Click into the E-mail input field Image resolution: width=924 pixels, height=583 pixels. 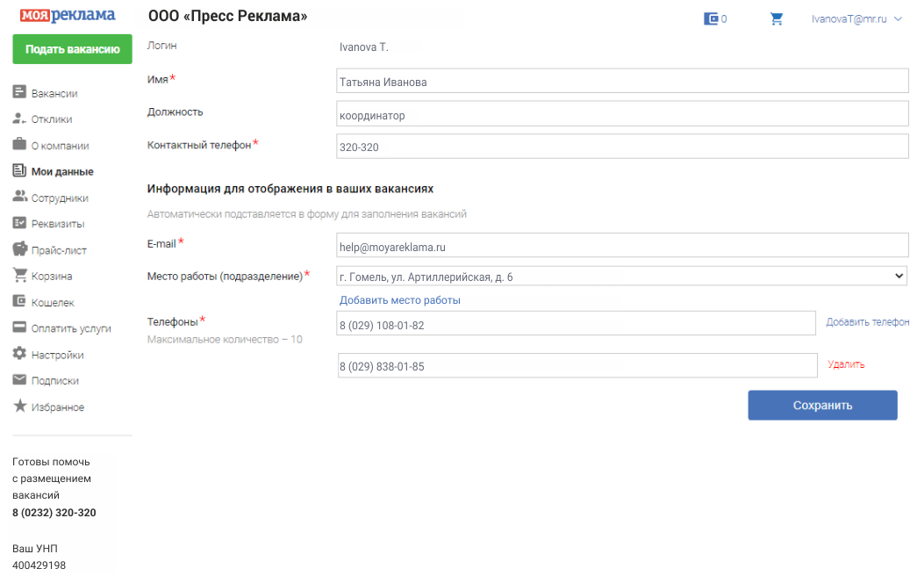tap(622, 248)
